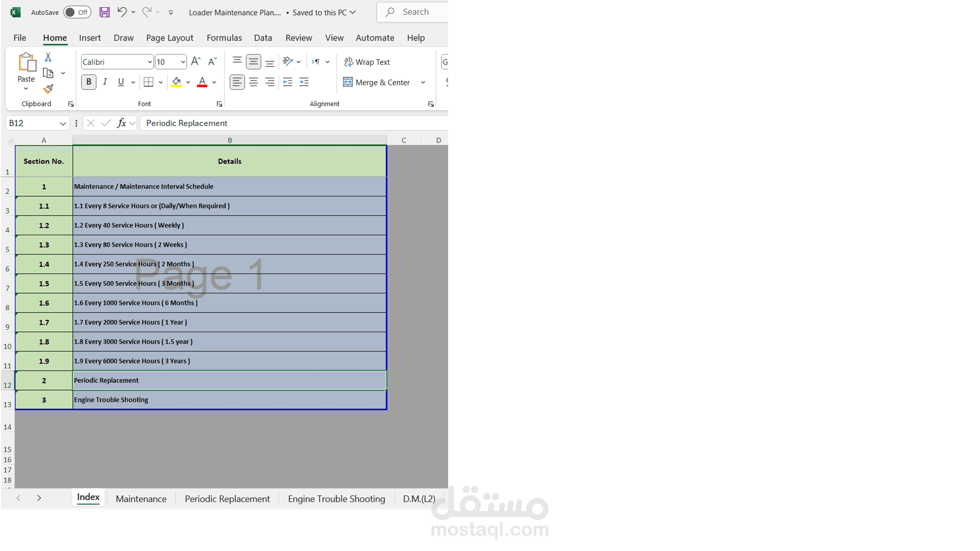Image resolution: width=980 pixels, height=551 pixels.
Task: Apply the red font color
Action: click(x=202, y=82)
